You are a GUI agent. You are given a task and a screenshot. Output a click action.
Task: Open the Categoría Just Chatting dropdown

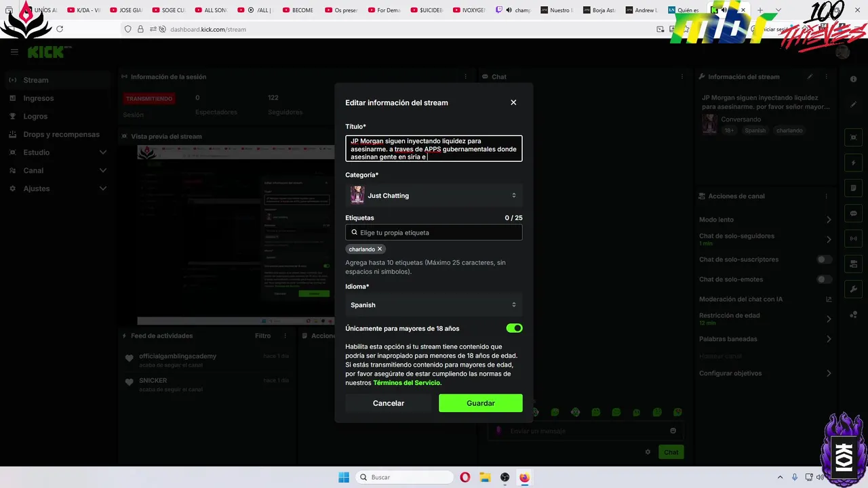click(434, 195)
